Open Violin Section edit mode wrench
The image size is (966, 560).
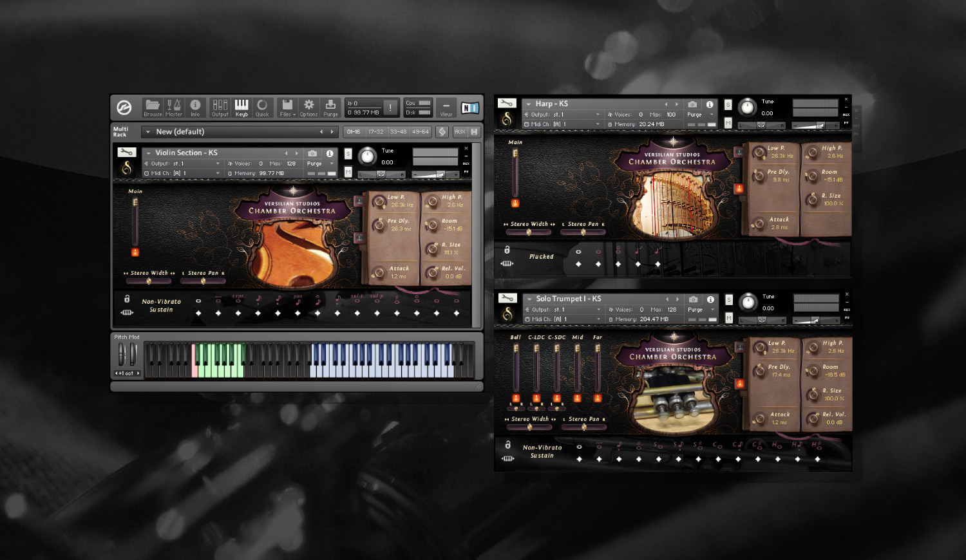pos(126,153)
